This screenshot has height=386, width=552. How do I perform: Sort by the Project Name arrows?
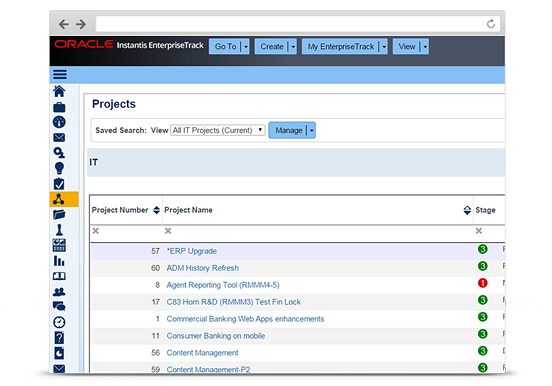coord(467,210)
